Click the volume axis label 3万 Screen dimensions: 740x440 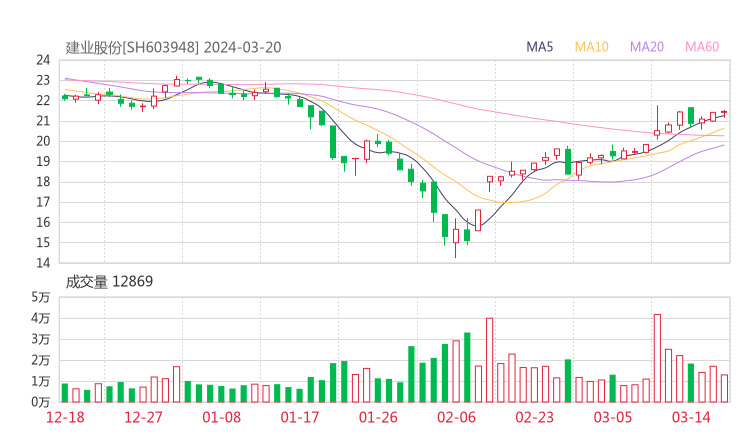(41, 339)
